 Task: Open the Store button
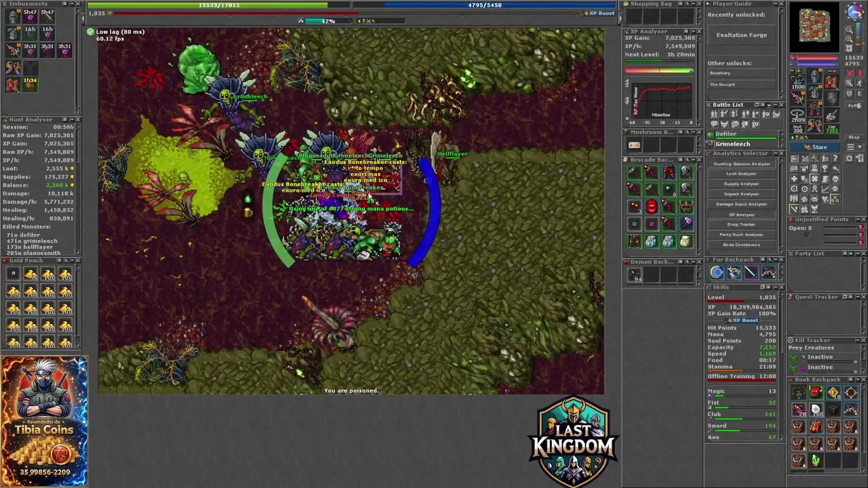click(814, 147)
